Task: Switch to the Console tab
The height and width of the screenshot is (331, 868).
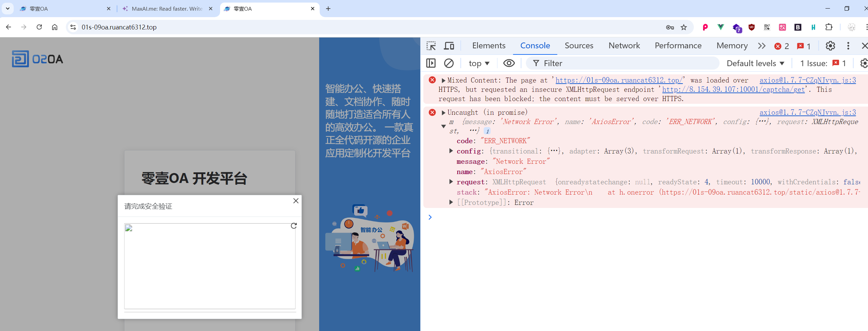Action: pyautogui.click(x=535, y=46)
